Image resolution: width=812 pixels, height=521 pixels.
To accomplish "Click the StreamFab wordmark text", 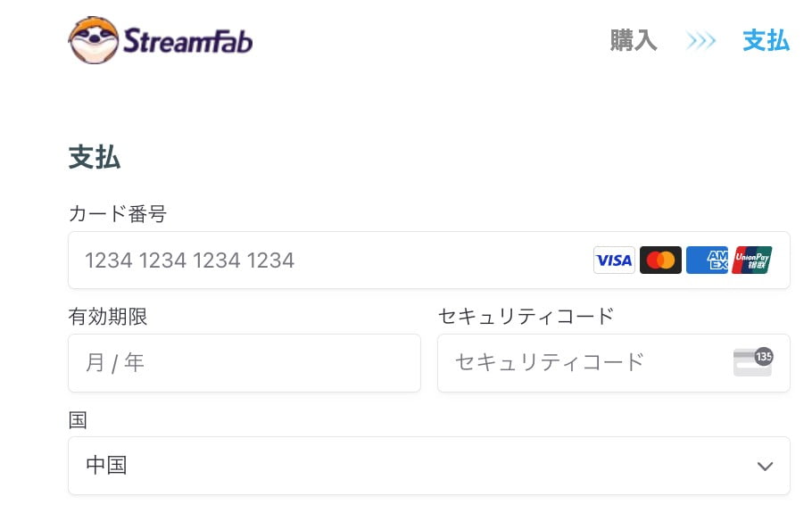I will click(x=188, y=41).
